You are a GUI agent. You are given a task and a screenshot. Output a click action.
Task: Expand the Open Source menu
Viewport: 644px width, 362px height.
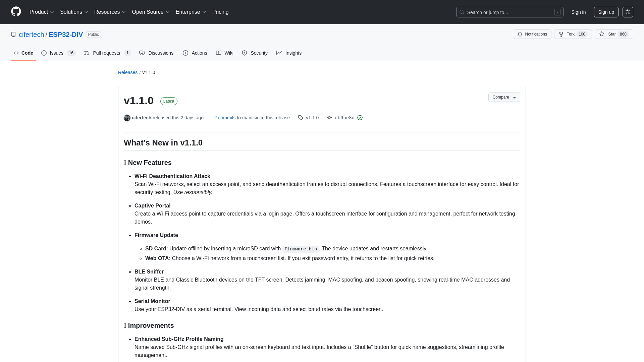coord(151,12)
